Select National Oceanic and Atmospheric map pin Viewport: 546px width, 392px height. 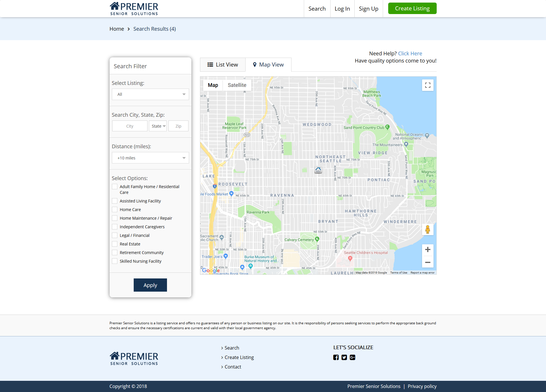[x=427, y=135]
